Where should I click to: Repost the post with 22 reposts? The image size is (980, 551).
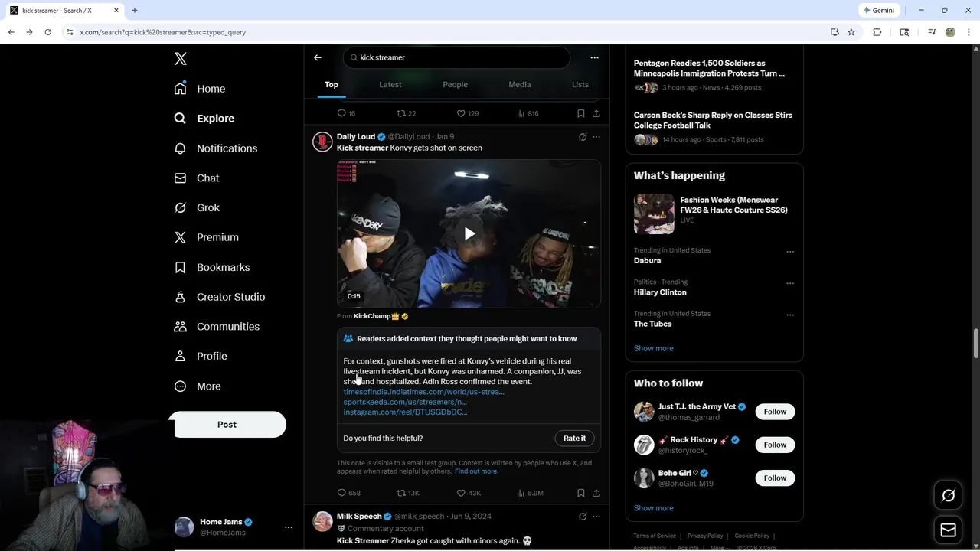[x=406, y=113]
